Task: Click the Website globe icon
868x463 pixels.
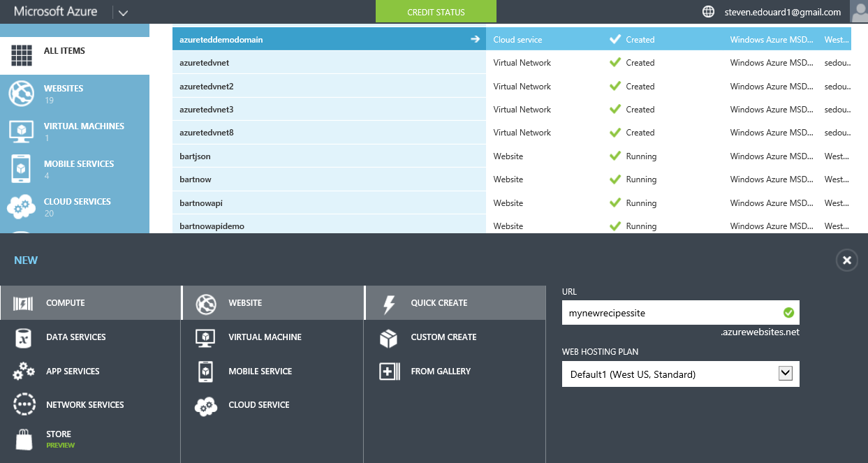Action: (206, 303)
